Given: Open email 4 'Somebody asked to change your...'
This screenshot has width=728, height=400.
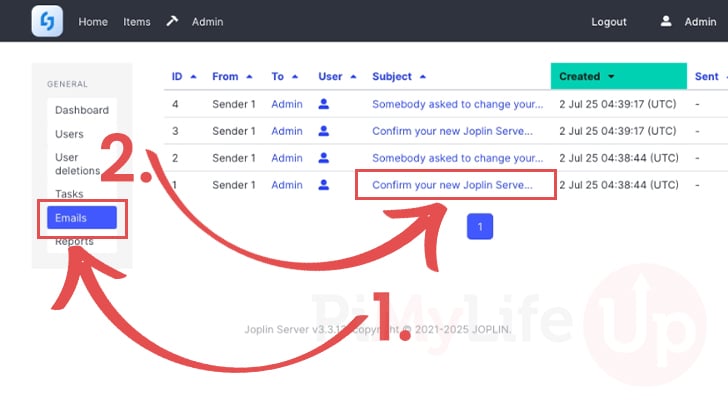Looking at the screenshot, I should click(457, 104).
